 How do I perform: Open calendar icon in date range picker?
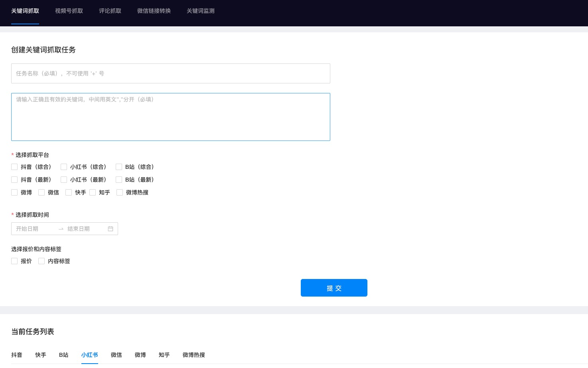(110, 229)
